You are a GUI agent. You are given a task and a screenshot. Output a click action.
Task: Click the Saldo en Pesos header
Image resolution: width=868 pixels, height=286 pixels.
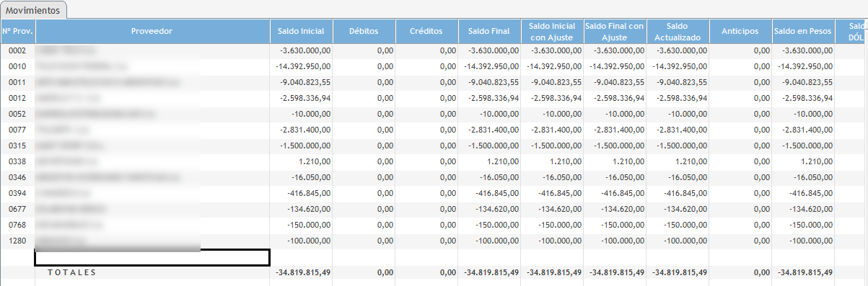803,31
